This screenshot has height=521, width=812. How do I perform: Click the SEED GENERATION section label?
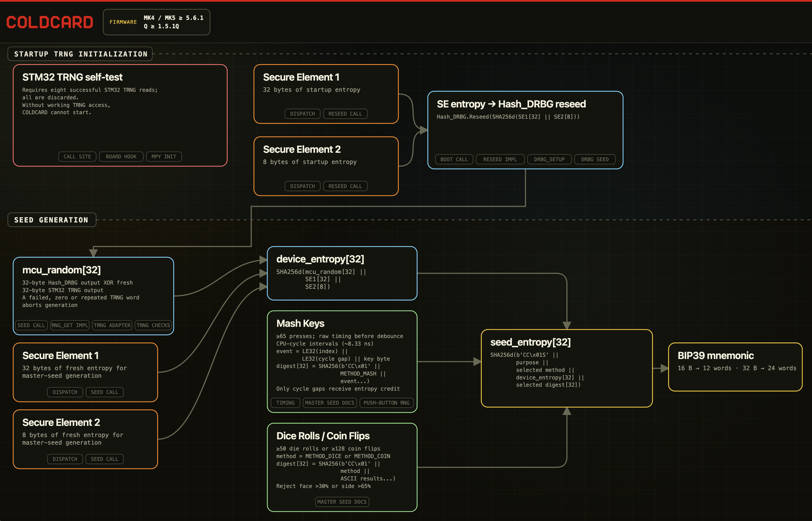[52, 220]
